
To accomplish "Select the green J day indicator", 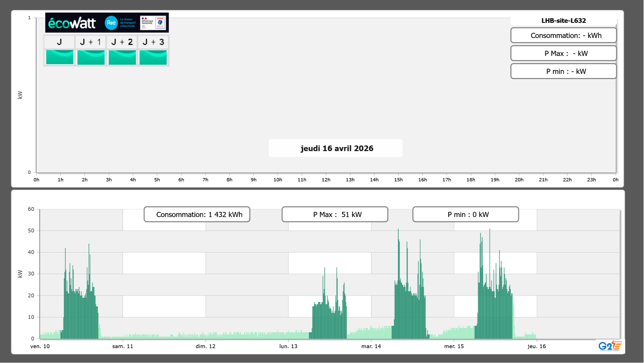I will pyautogui.click(x=60, y=57).
